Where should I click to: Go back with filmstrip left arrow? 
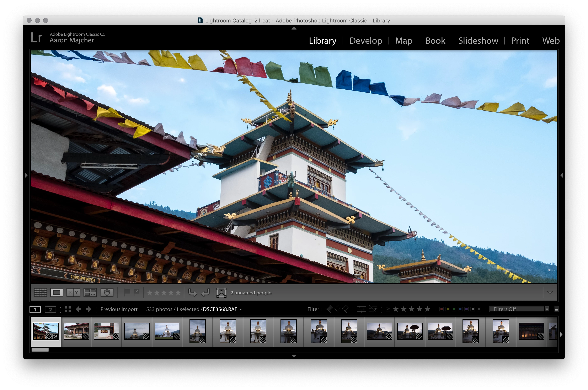(79, 309)
